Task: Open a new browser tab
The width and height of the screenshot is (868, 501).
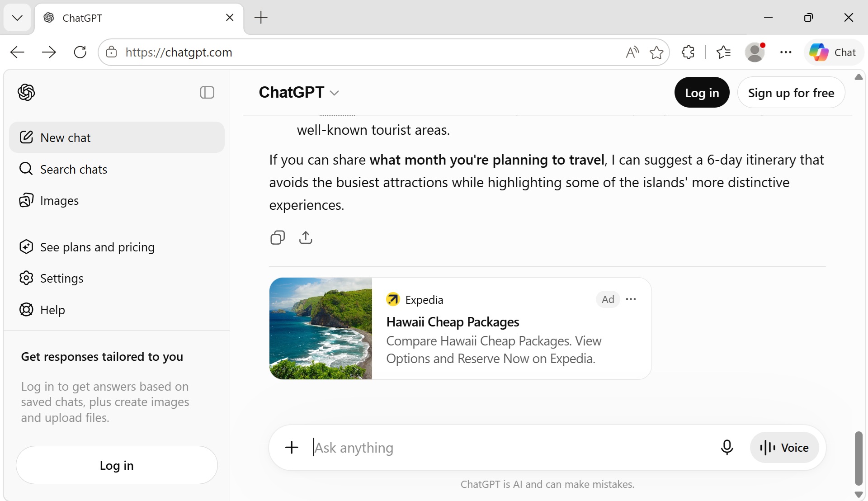Action: 261,18
